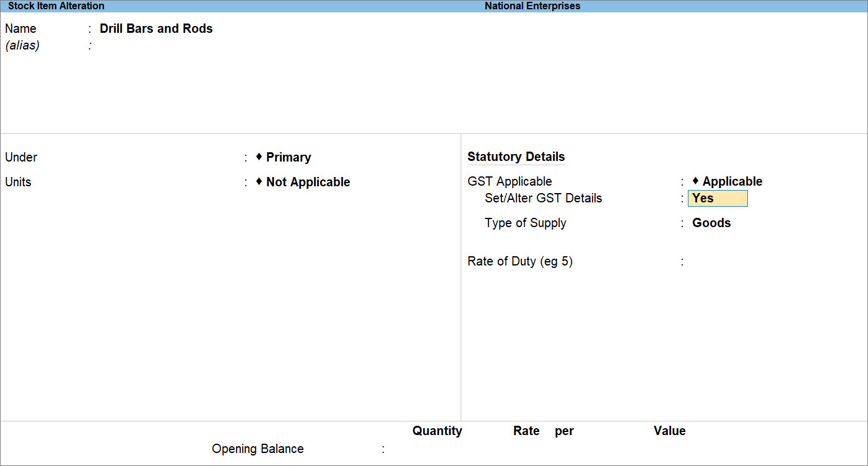Screen dimensions: 868x466
Task: Click the Rate of Duty entry field
Action: tap(718, 261)
